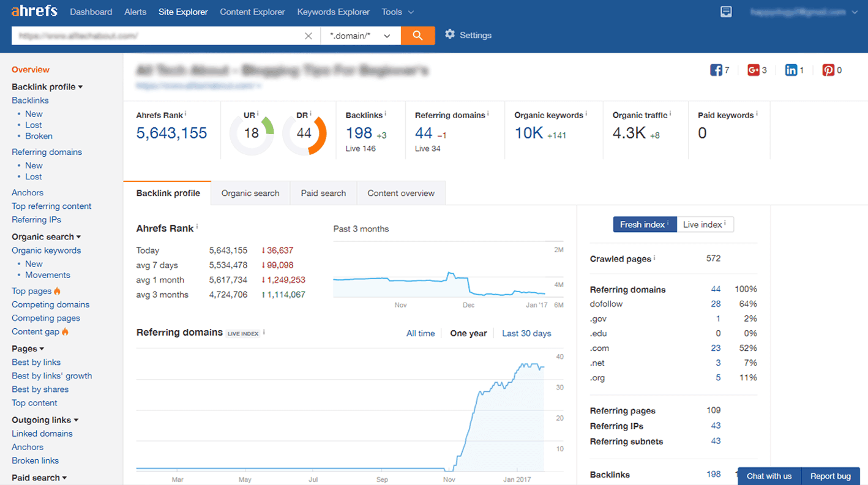
Task: Click Chat with us button
Action: [769, 476]
